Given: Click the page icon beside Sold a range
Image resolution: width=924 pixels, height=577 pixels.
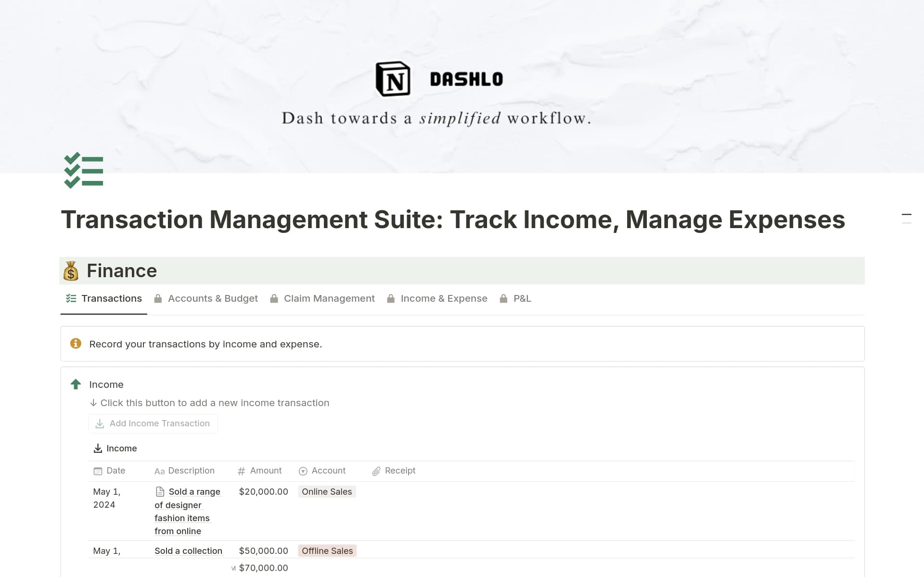Looking at the screenshot, I should tap(159, 491).
